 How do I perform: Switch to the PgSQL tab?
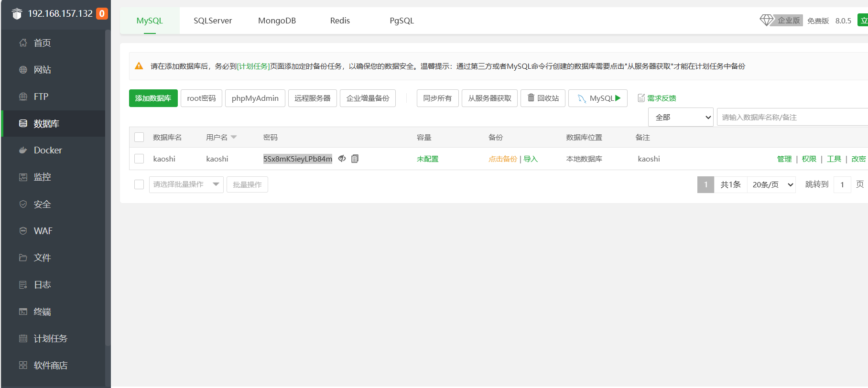tap(401, 21)
